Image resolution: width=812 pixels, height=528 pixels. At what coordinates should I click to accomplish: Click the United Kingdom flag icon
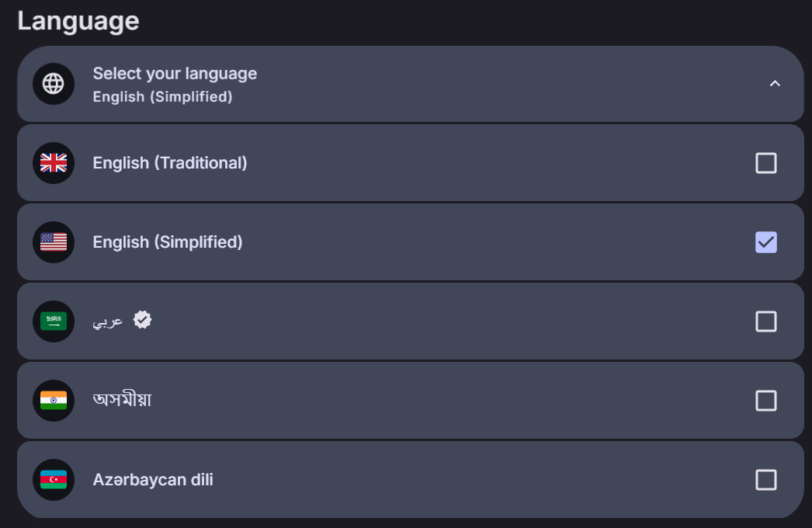click(x=54, y=163)
